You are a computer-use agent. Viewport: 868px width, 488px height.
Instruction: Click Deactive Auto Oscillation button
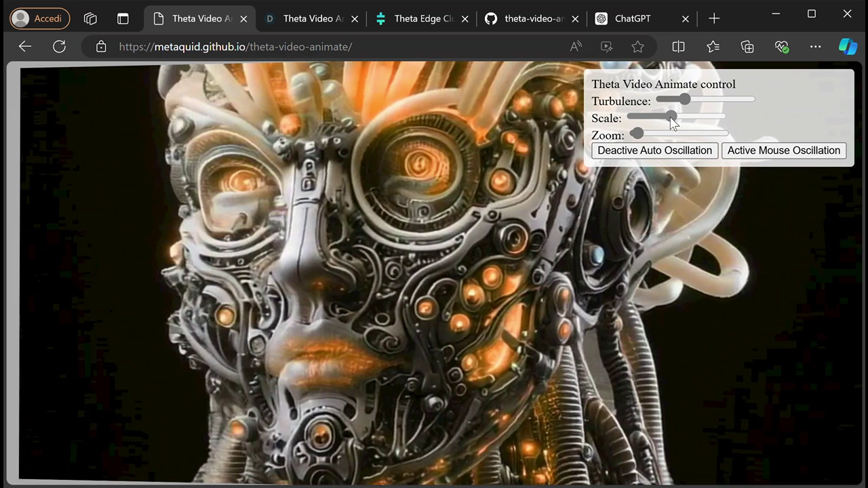click(x=654, y=150)
